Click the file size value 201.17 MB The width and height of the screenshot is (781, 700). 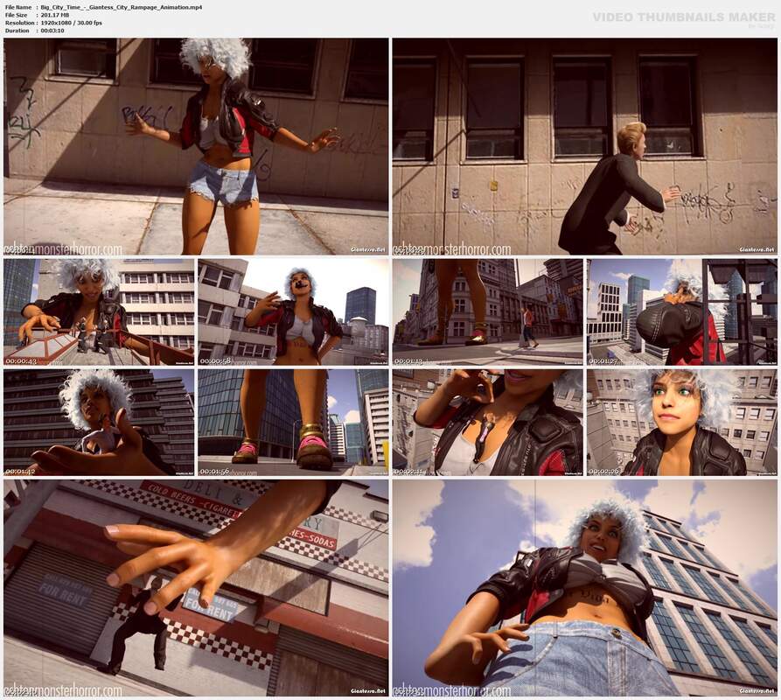click(55, 16)
